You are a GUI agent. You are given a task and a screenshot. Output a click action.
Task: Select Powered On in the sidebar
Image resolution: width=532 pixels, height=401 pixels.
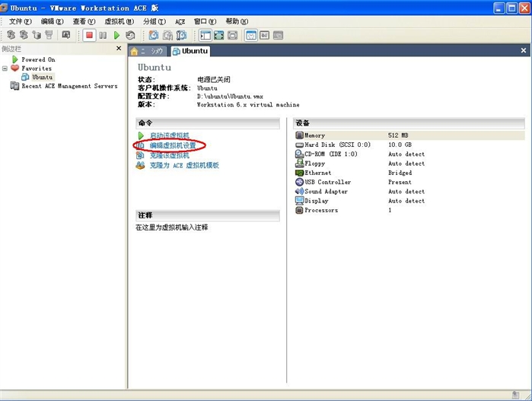(x=38, y=59)
